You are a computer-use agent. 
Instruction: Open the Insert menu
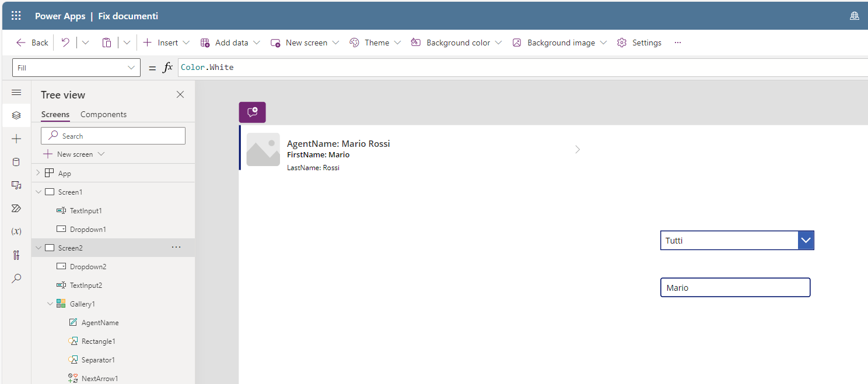coord(167,43)
